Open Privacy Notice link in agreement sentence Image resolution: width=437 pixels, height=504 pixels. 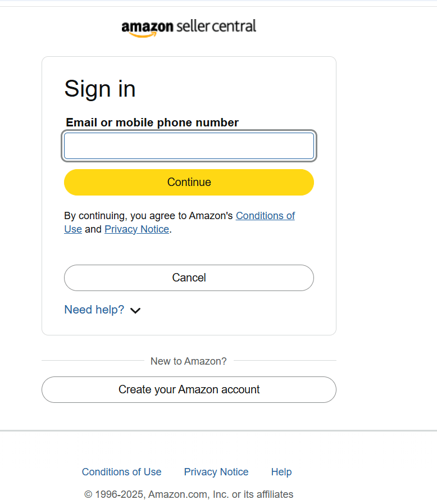(x=136, y=229)
